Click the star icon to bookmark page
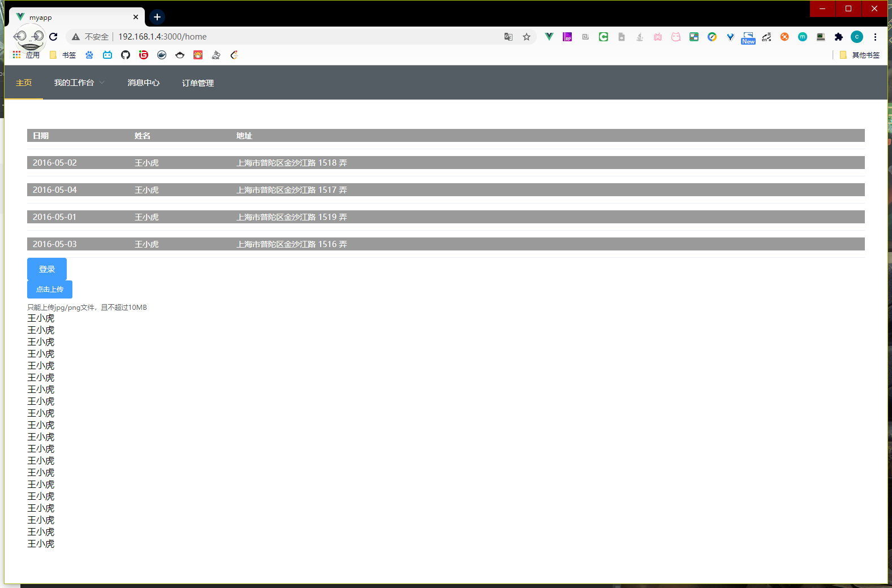Screen dimensions: 892x588 (x=527, y=37)
